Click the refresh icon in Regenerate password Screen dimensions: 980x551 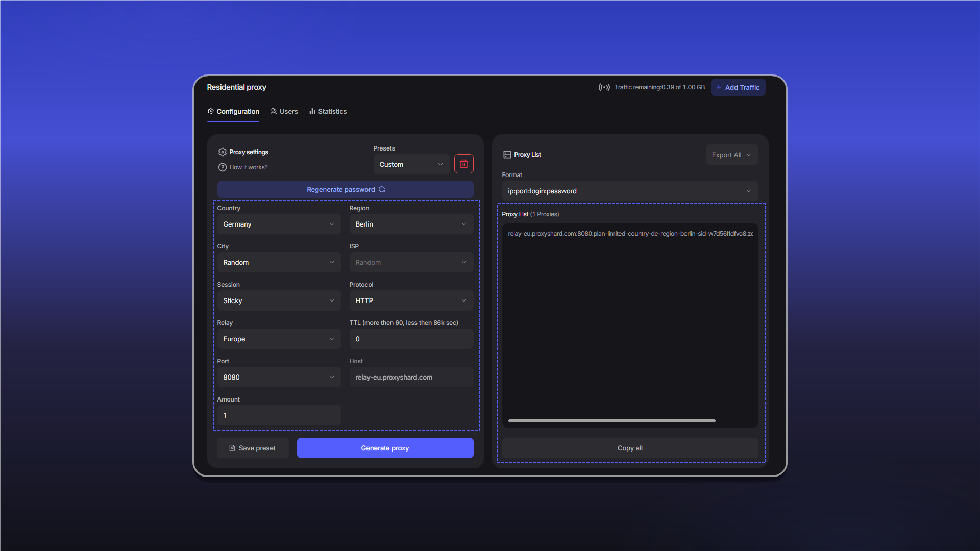(382, 189)
